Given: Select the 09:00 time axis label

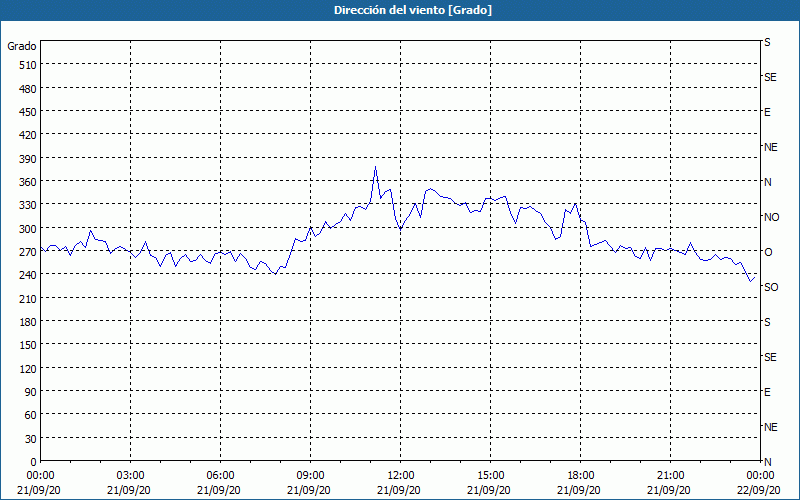Looking at the screenshot, I should tap(310, 475).
